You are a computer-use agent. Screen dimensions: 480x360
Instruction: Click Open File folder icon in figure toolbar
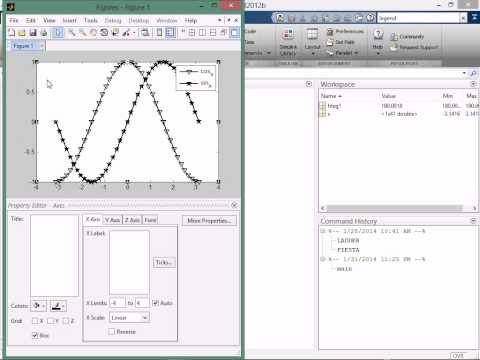[22, 32]
